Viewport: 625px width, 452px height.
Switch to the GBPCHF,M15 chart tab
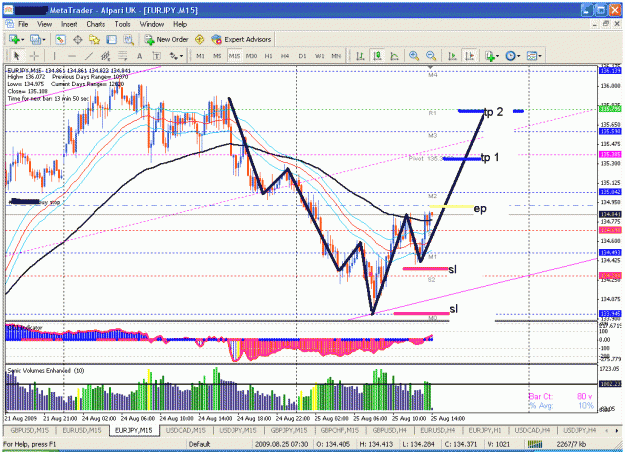pos(340,430)
